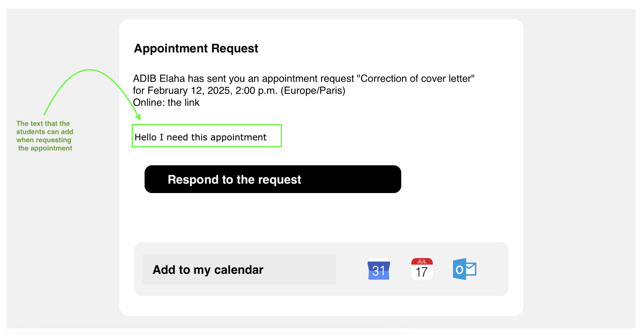Click the requester name ADIB Elaha

(x=159, y=79)
